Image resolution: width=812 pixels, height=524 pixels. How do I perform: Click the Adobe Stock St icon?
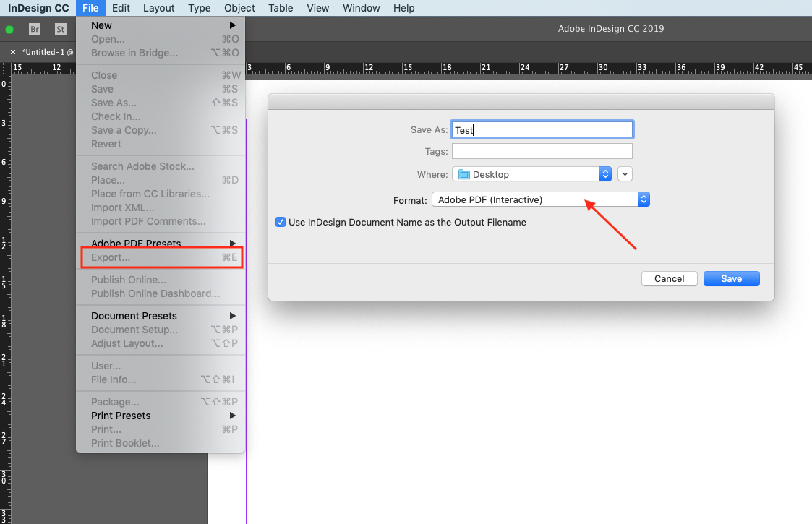point(61,29)
